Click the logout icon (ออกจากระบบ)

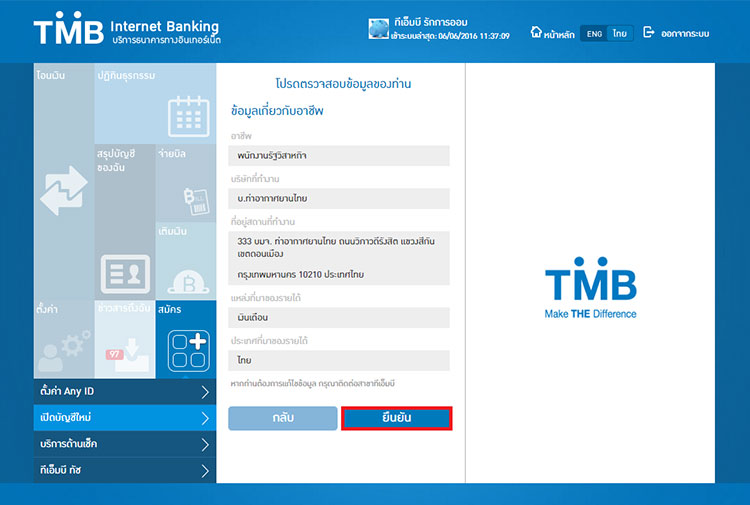pyautogui.click(x=675, y=33)
